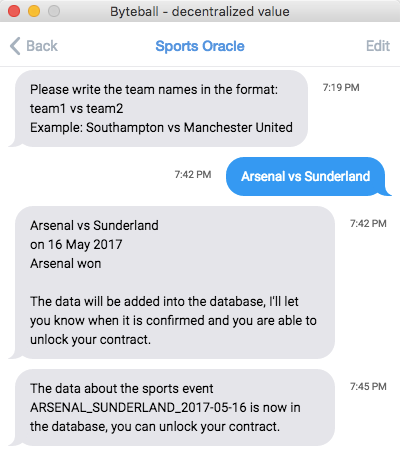Click the 'Example: Southampton vs Manchester United' line
Screen dimensions: 400x451
tap(161, 128)
